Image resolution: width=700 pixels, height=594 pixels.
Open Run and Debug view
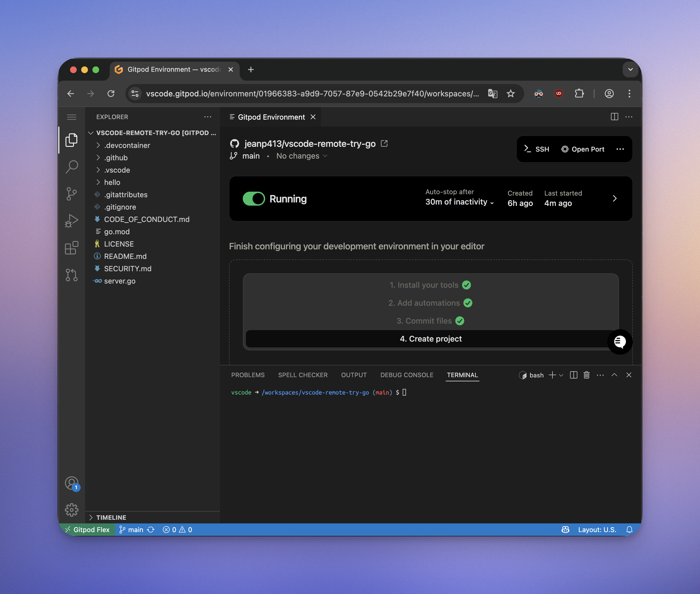[72, 221]
